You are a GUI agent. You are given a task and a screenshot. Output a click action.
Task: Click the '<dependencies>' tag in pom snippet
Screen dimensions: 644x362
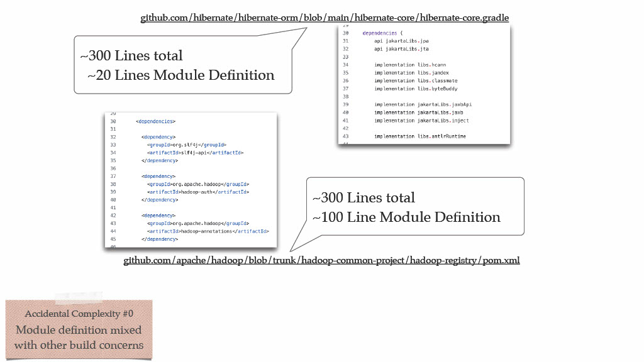(156, 121)
